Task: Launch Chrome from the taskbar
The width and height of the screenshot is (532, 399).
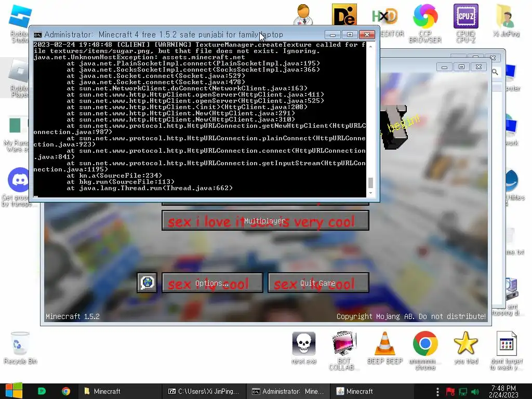Action: click(66, 391)
